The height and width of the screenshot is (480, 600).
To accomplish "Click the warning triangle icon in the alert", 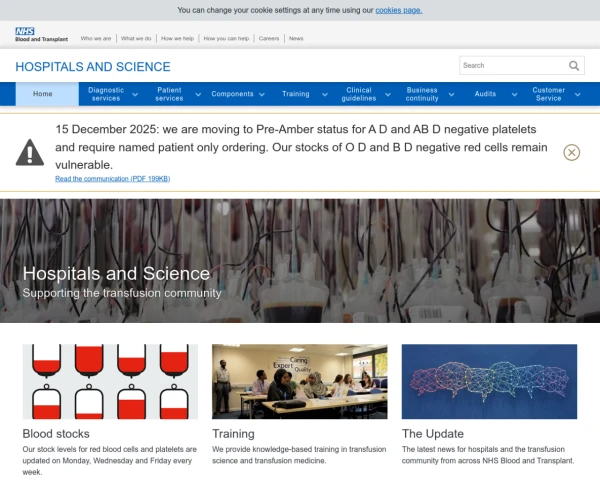I will 30,152.
